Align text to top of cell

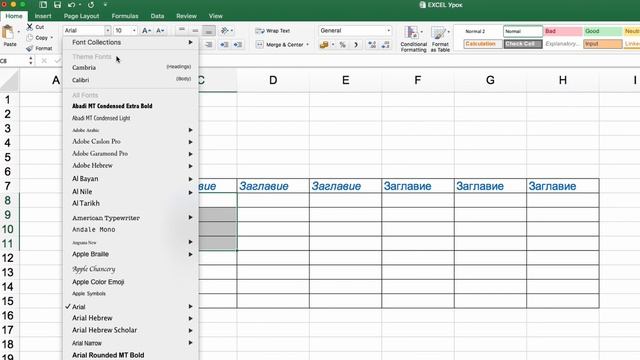(182, 30)
